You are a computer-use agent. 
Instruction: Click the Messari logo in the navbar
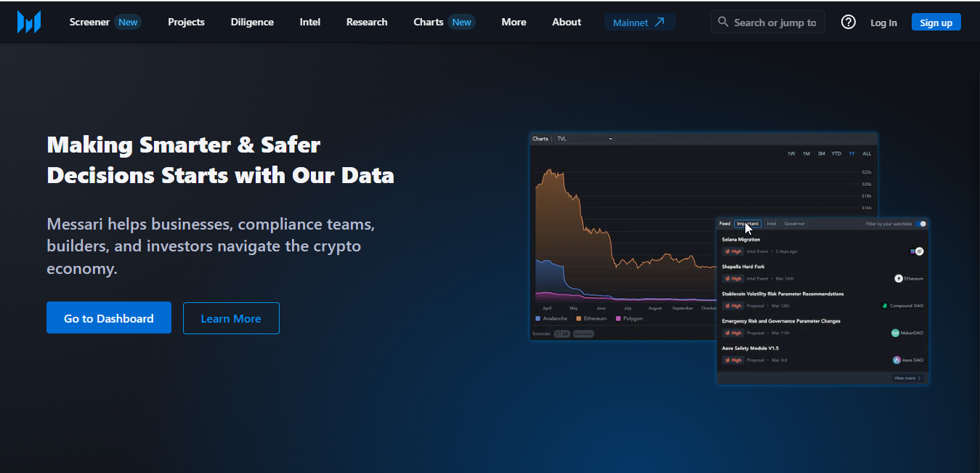(29, 22)
